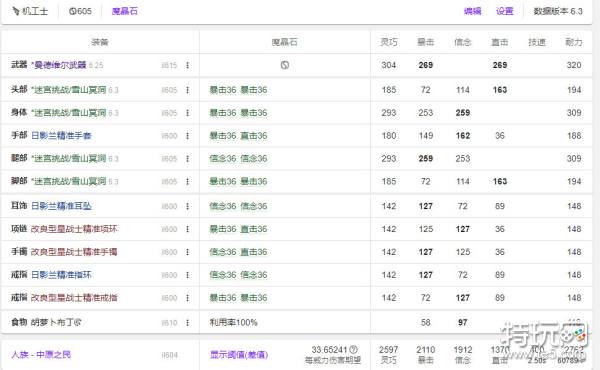Click 手镯 row materia 信念36 直击36
Viewport: 600px width, 370px height.
[238, 252]
